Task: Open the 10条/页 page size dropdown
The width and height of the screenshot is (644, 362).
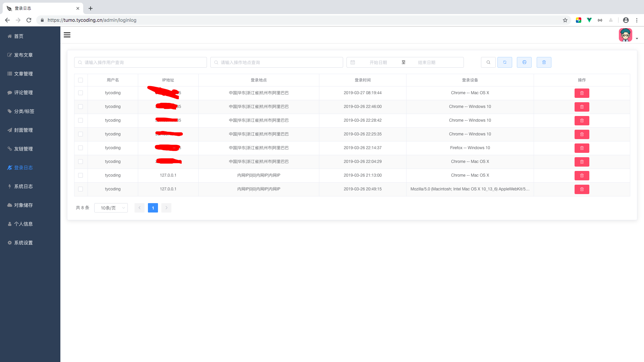Action: (x=111, y=208)
